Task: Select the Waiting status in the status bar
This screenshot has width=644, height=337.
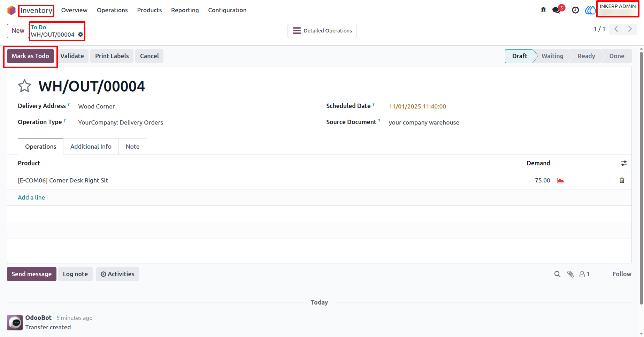Action: tap(552, 56)
